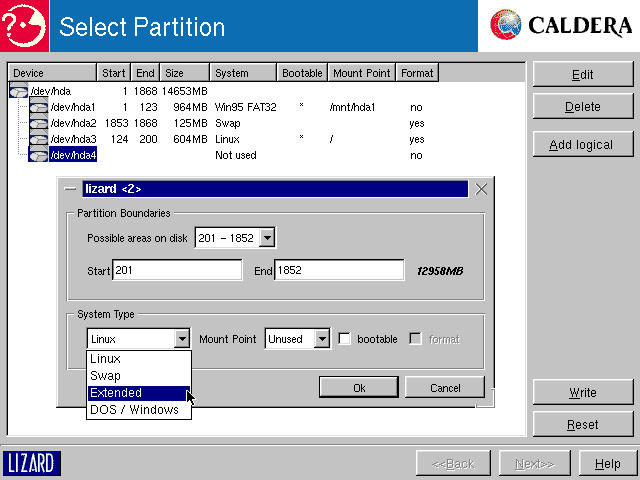Click the Add logical button
This screenshot has height=480, width=640.
[581, 145]
